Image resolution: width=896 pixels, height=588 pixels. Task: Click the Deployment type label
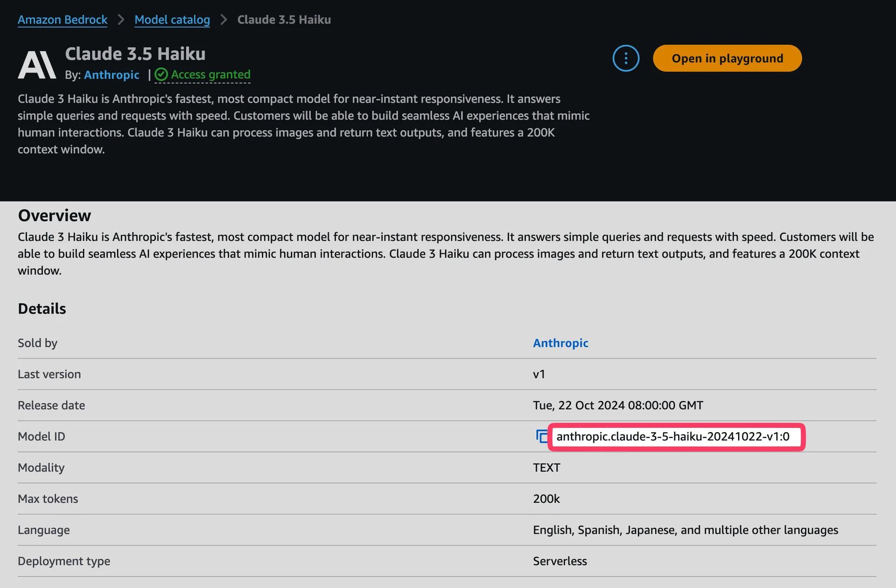pos(64,561)
